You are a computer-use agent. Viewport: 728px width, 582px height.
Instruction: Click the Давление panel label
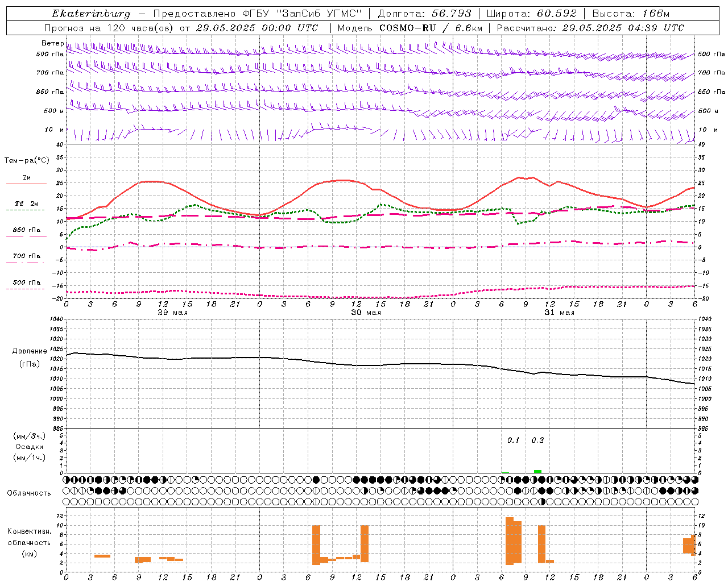click(x=30, y=351)
